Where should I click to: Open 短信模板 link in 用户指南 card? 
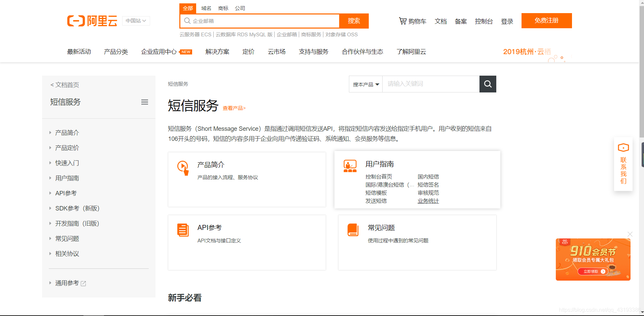tap(376, 193)
